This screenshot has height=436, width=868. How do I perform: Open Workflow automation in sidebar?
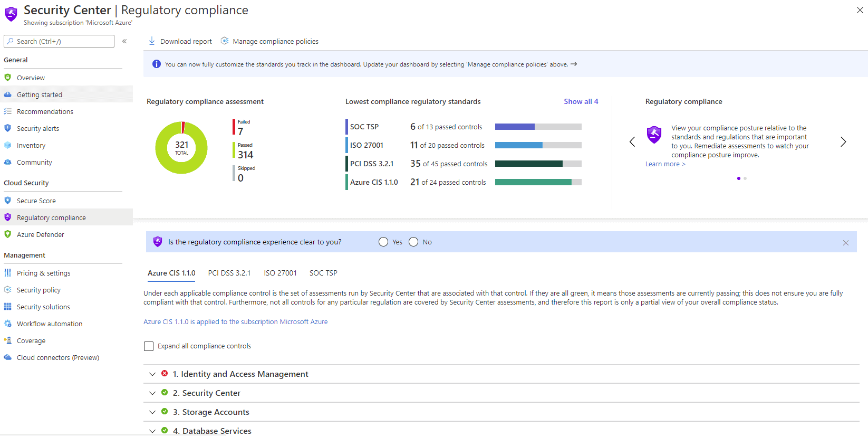[66, 324]
